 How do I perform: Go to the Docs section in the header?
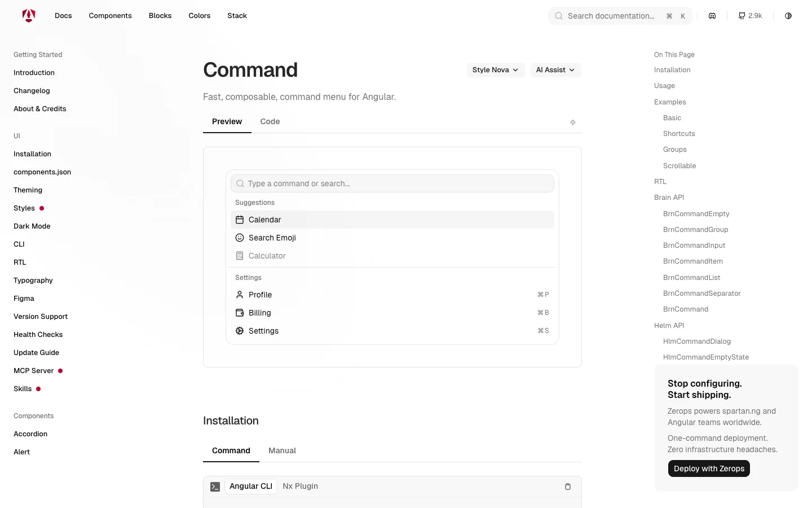63,16
